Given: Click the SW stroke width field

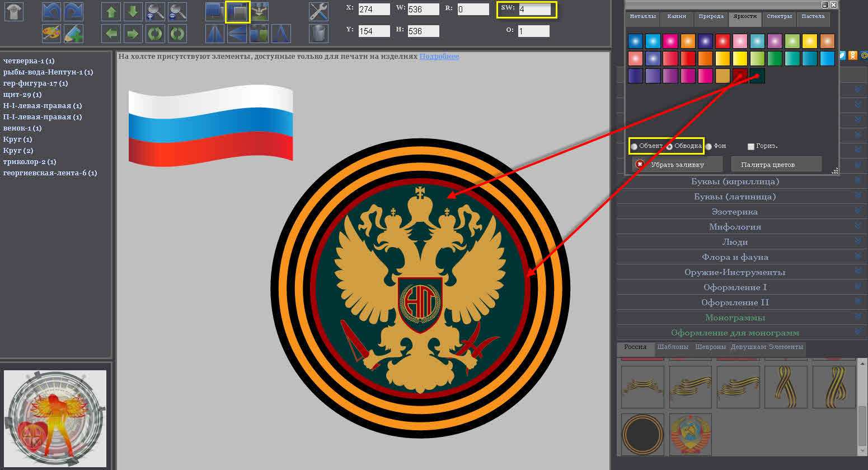Looking at the screenshot, I should [534, 9].
